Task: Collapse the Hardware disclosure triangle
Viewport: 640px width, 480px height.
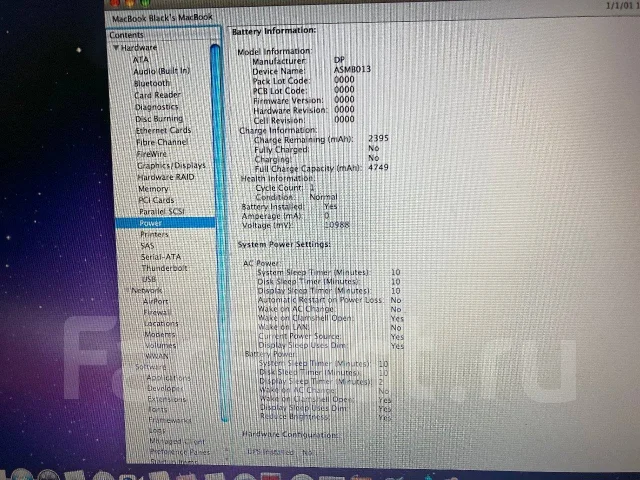Action: pyautogui.click(x=116, y=48)
